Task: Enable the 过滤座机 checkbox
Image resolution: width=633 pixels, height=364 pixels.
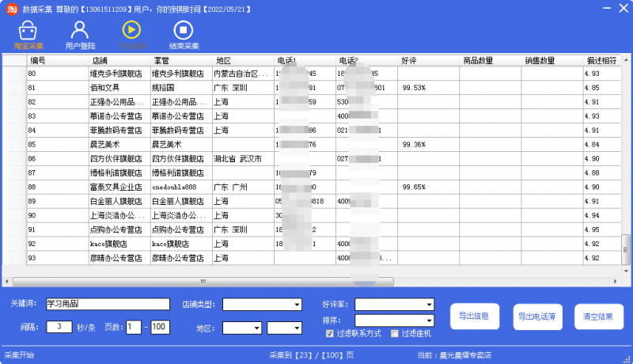Action: click(x=394, y=333)
